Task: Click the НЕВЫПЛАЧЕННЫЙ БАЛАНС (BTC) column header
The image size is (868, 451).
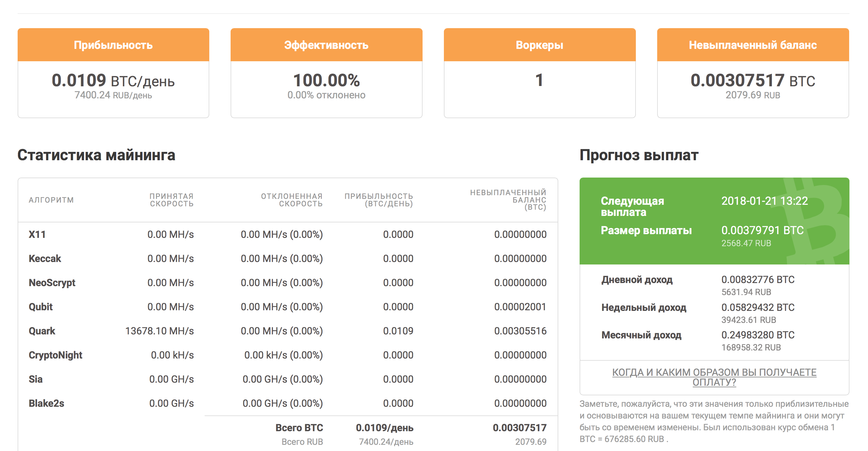Action: 508,200
